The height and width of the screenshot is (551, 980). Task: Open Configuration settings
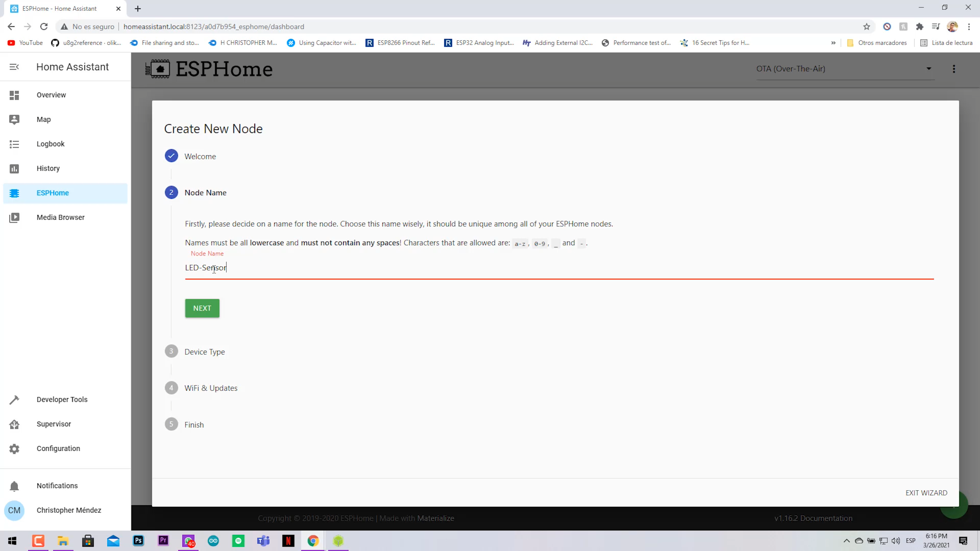point(58,448)
